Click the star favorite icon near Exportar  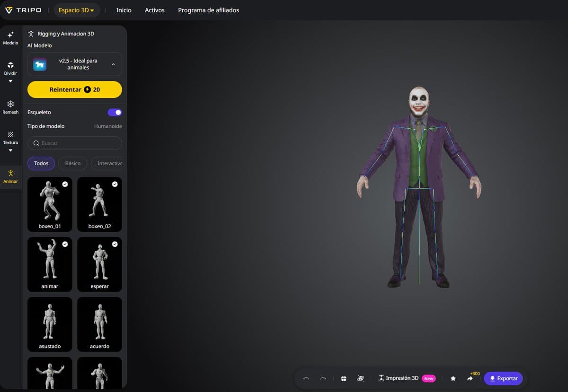453,378
